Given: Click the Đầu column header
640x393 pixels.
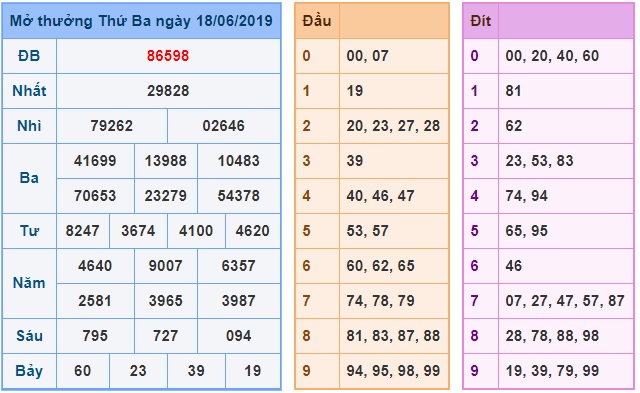Looking at the screenshot, I should click(x=317, y=21).
